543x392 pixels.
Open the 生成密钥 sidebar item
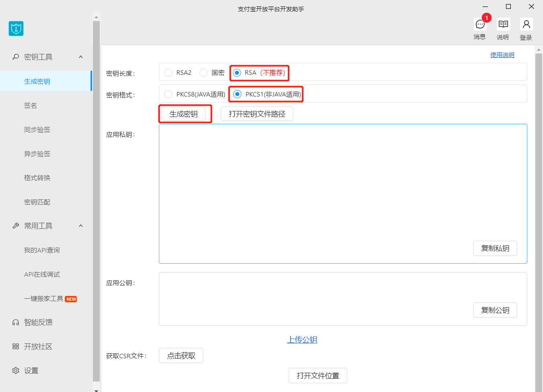click(x=46, y=81)
